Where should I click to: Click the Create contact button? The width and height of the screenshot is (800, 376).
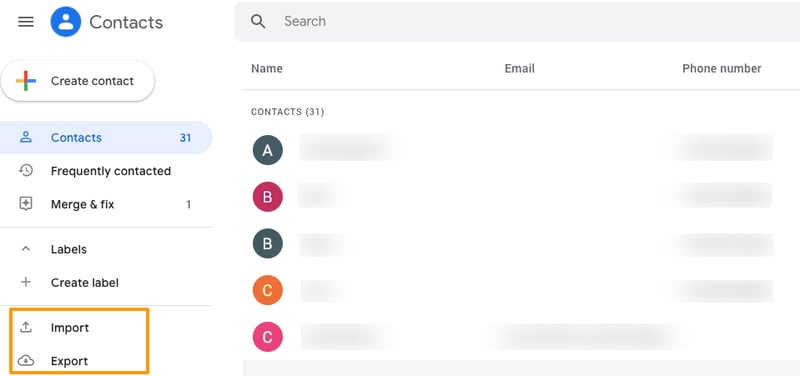click(78, 81)
